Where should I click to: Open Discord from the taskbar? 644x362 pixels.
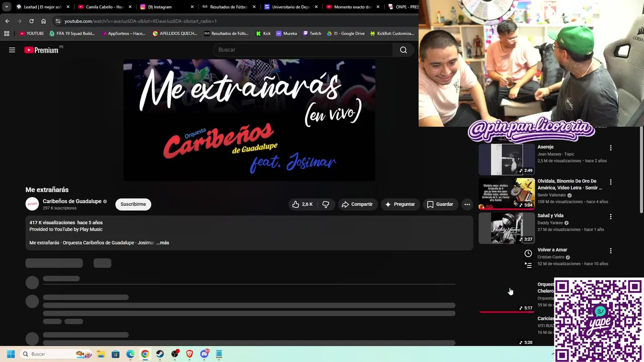pyautogui.click(x=204, y=354)
